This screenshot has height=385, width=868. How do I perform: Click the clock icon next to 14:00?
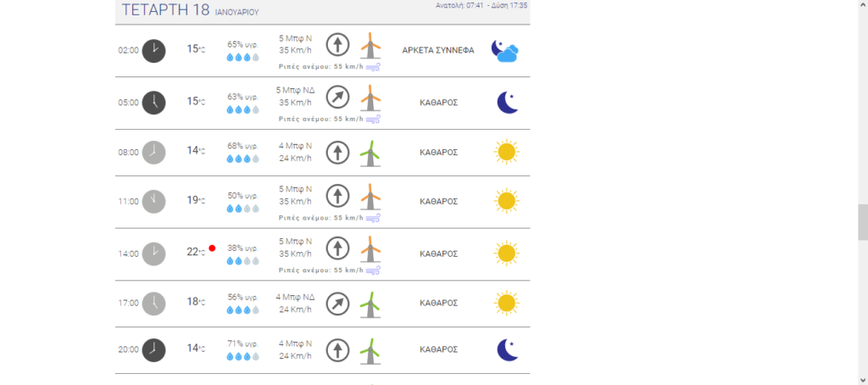coord(153,253)
